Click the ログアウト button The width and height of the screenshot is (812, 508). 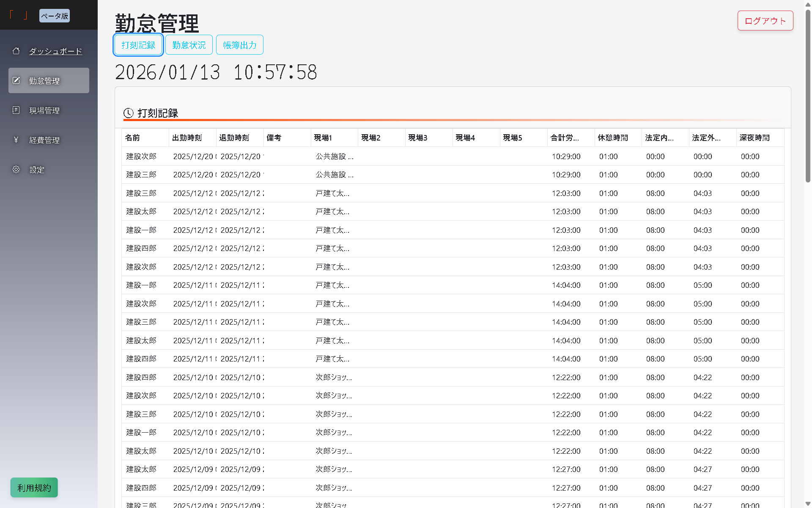click(765, 20)
